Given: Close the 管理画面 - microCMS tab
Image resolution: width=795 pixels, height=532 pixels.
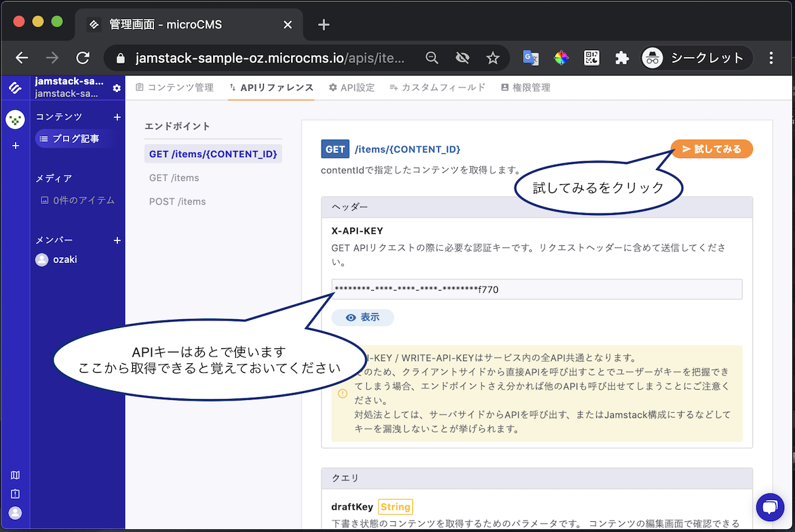Looking at the screenshot, I should pos(288,24).
